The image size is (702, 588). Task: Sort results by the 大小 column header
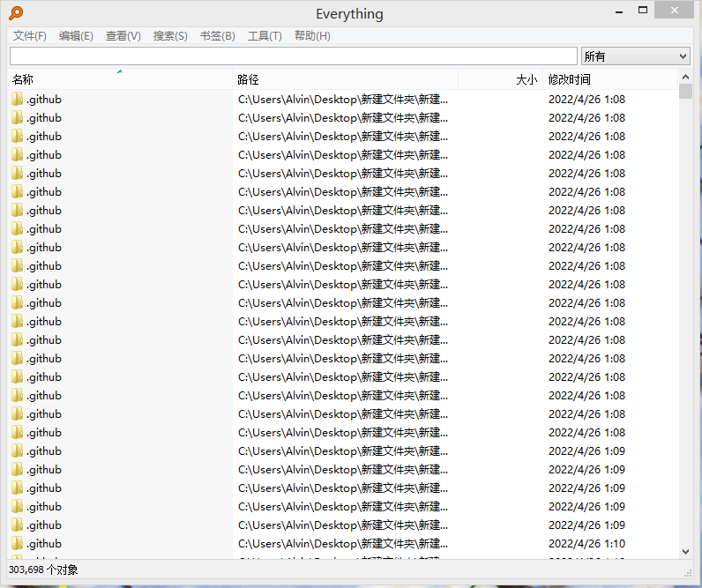tap(501, 79)
